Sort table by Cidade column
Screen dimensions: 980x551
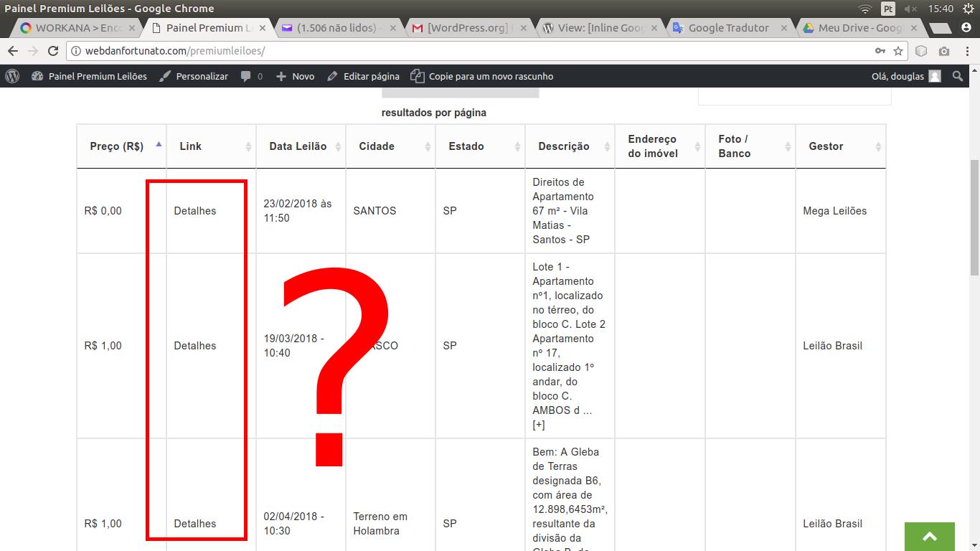coord(391,146)
